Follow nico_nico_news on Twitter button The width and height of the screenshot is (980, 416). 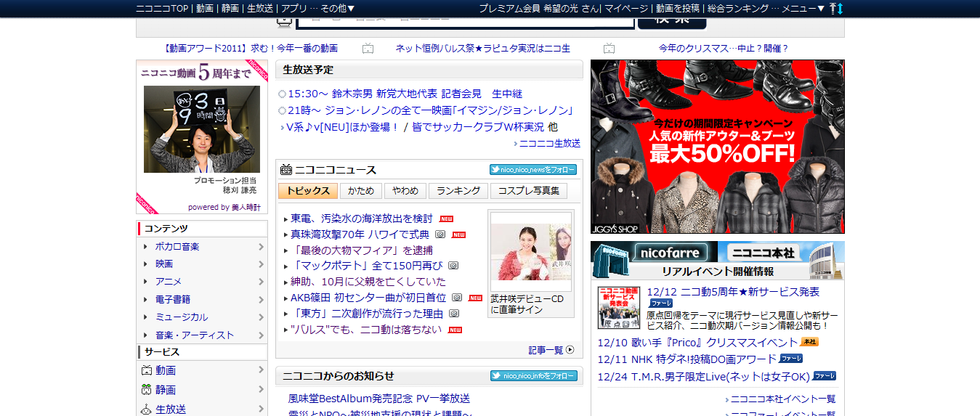[533, 170]
